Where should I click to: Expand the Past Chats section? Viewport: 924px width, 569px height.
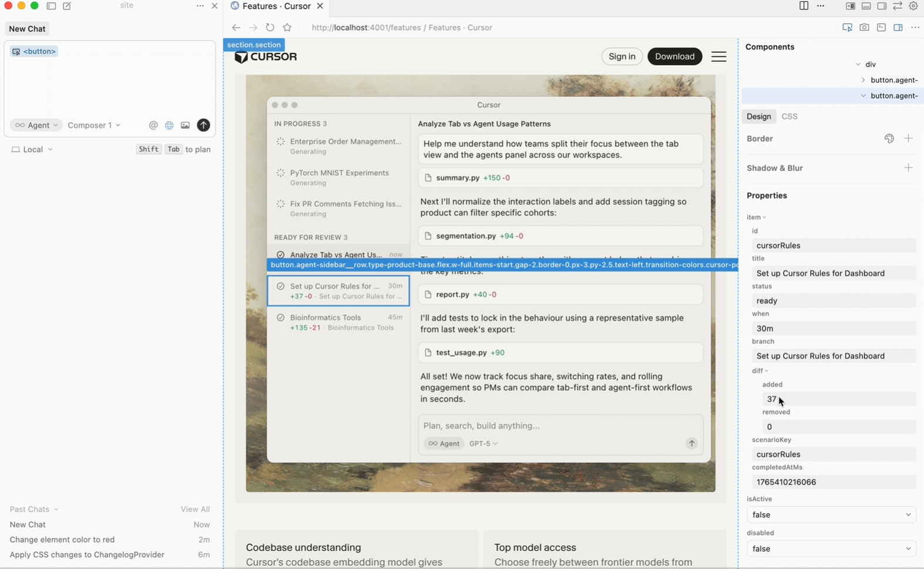(33, 510)
